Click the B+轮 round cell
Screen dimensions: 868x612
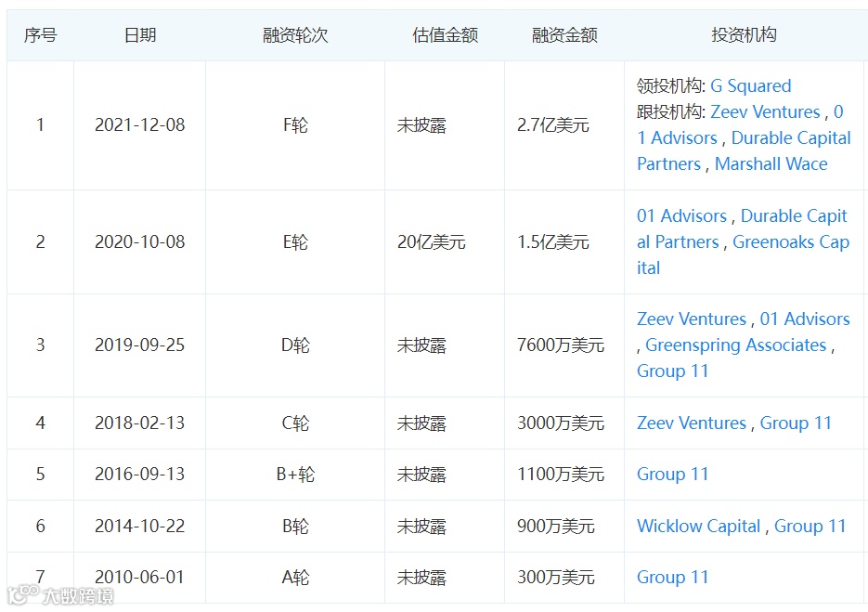295,475
